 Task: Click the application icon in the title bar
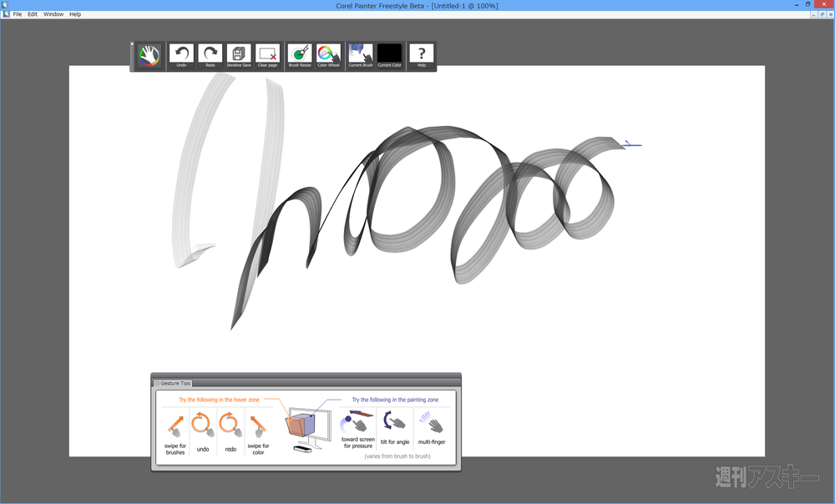(x=5, y=5)
